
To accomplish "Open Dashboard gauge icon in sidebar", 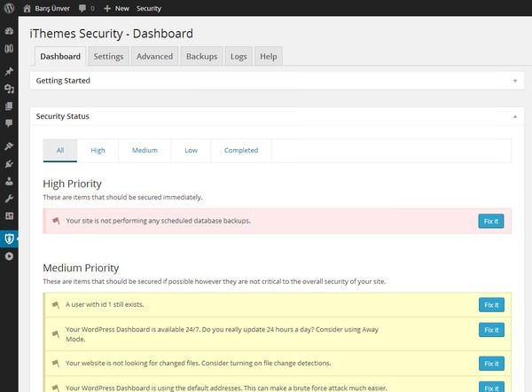I will tap(9, 31).
